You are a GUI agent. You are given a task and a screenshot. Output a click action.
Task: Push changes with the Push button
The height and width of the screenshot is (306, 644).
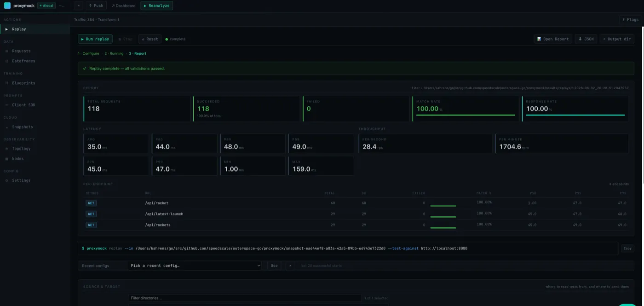tap(96, 6)
